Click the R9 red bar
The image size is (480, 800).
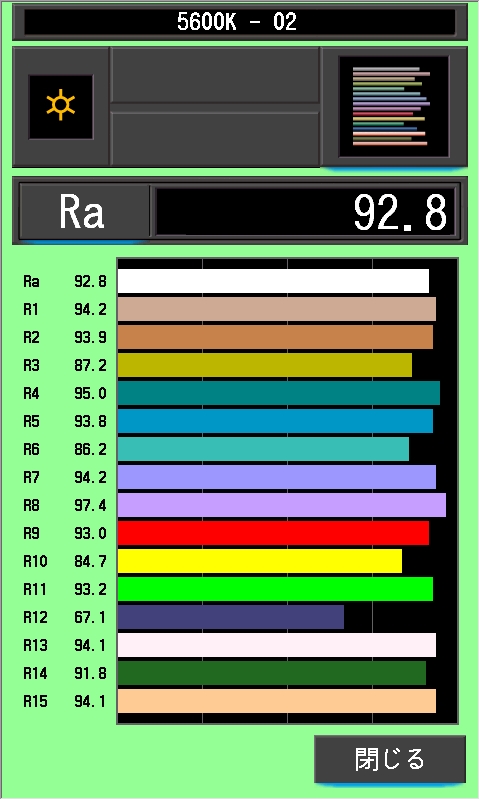(273, 533)
